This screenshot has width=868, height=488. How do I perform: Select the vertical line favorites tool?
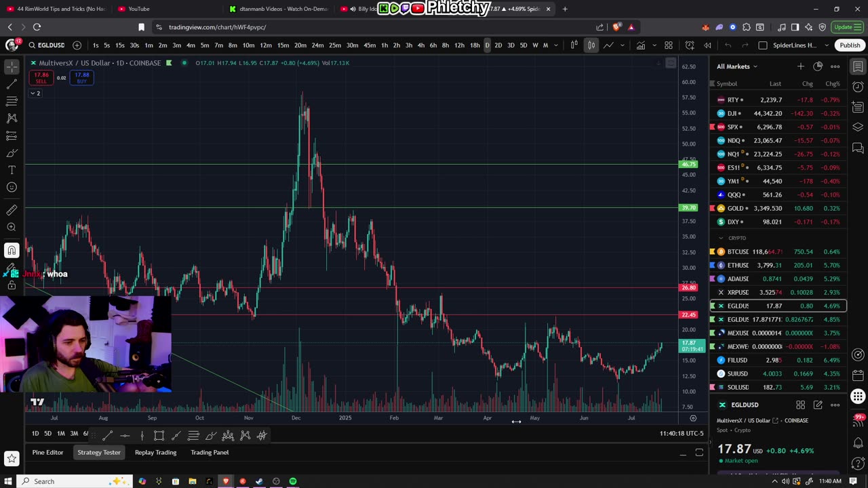[x=142, y=435]
